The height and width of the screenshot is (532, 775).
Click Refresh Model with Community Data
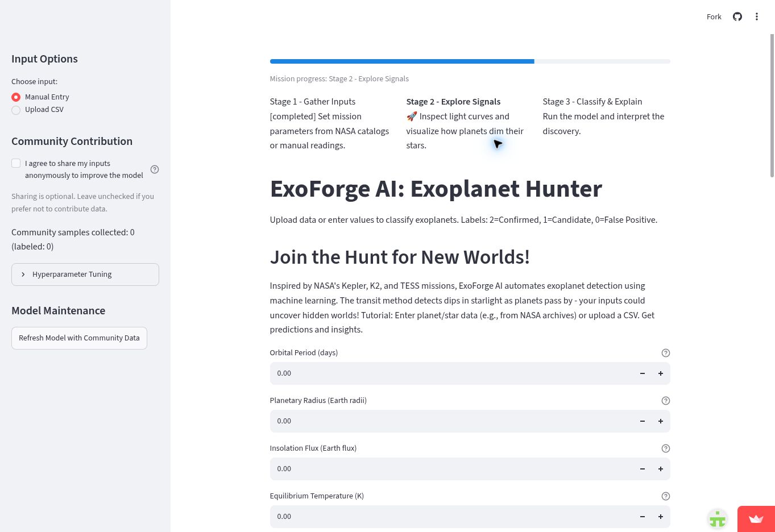point(79,338)
